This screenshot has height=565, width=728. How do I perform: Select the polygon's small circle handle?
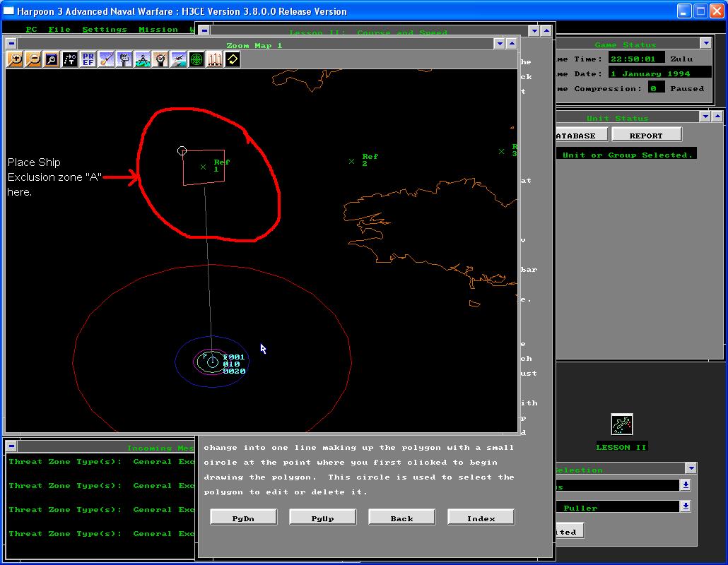tap(182, 150)
